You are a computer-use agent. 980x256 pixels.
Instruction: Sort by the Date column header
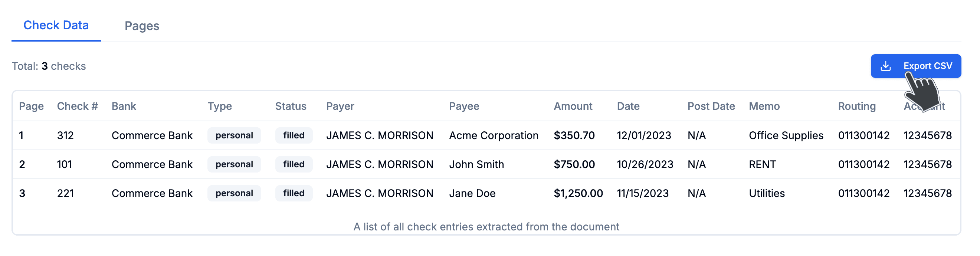tap(628, 106)
